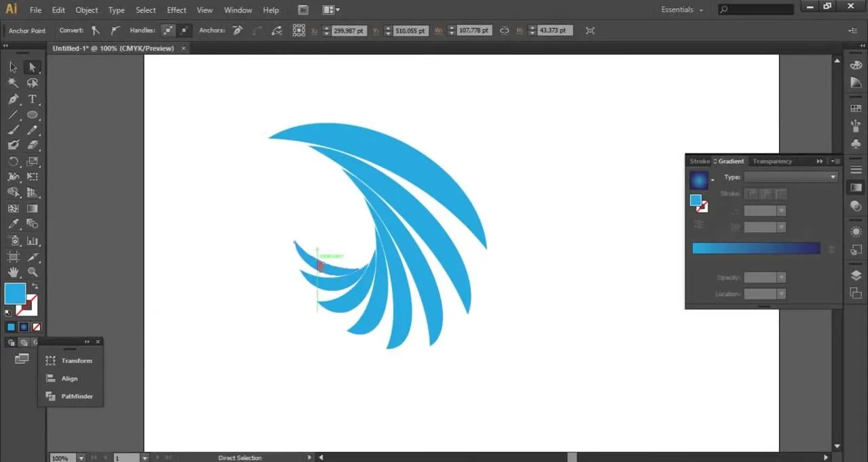The image size is (868, 462).
Task: Select the Pen tool
Action: click(13, 99)
